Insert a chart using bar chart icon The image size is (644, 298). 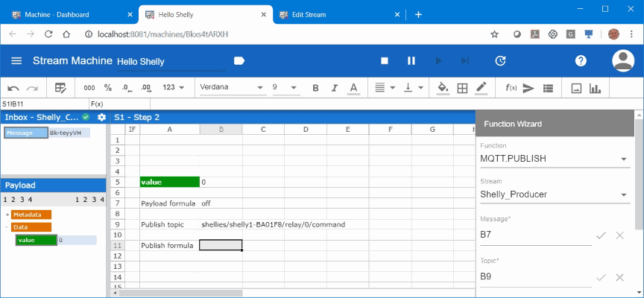point(595,88)
